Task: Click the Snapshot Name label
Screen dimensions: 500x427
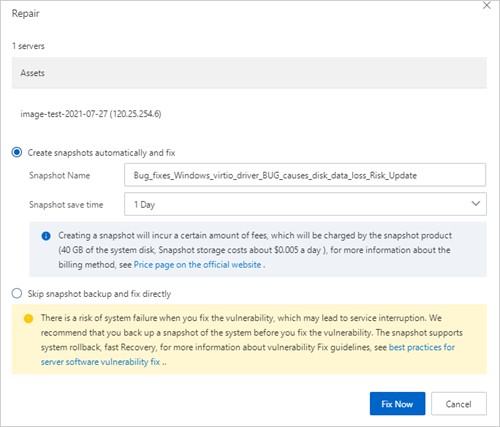Action: tap(59, 175)
